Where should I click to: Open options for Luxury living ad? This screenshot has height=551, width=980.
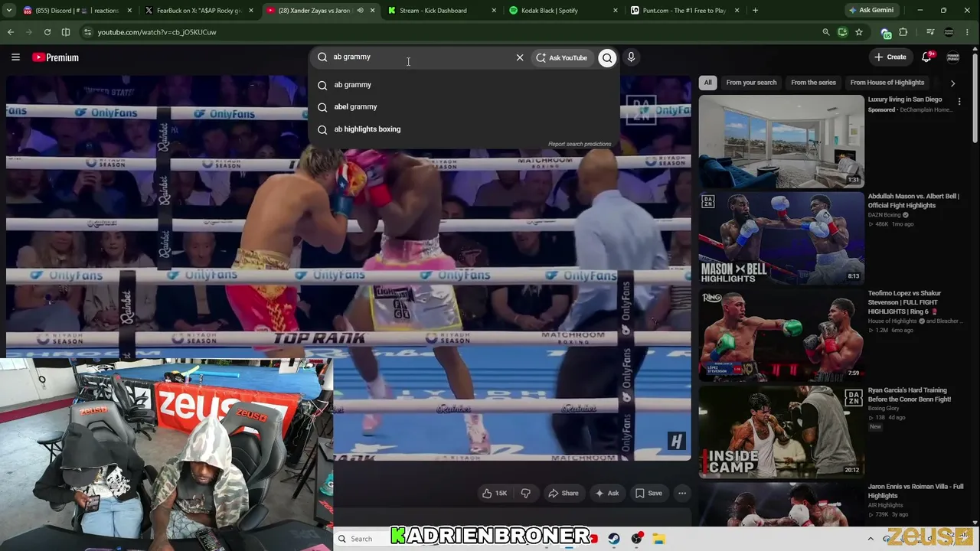tap(959, 101)
